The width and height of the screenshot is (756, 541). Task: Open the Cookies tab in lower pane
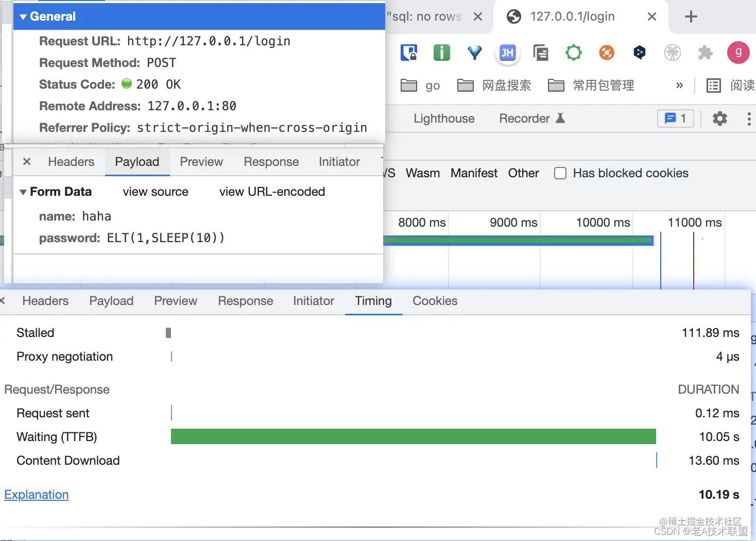(435, 301)
